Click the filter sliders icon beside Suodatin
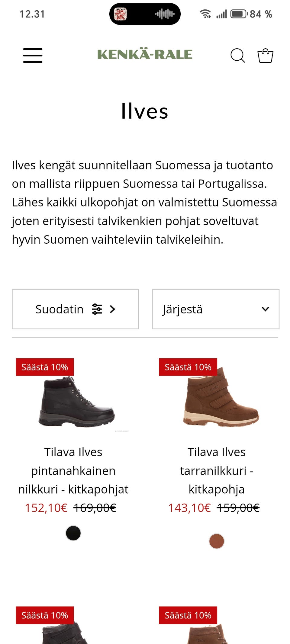290x644 pixels. 98,309
